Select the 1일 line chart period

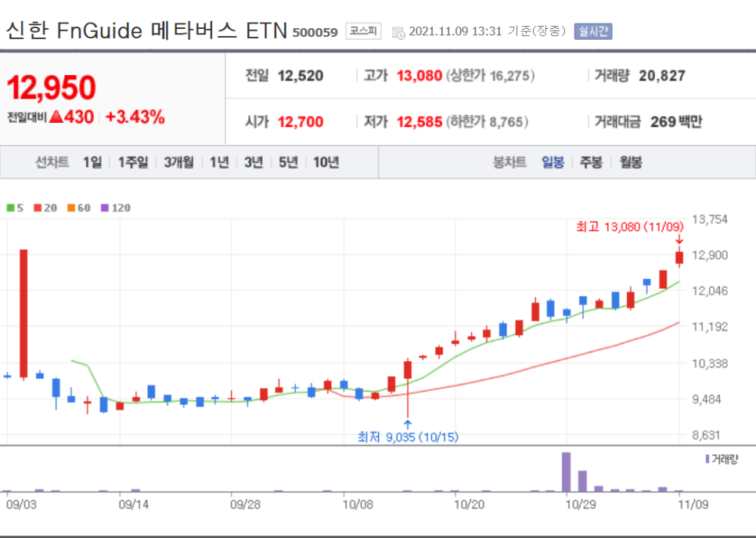(x=92, y=162)
